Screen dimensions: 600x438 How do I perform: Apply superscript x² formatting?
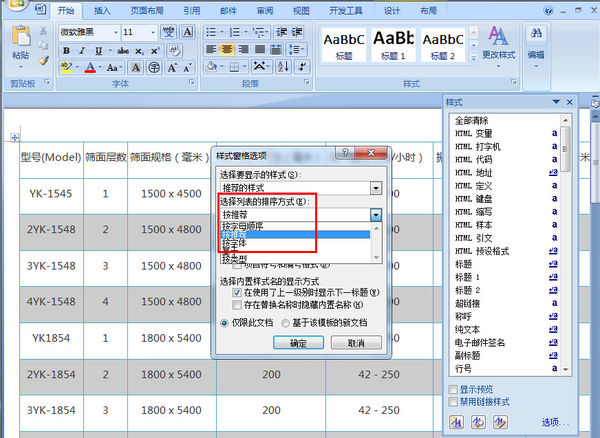155,50
